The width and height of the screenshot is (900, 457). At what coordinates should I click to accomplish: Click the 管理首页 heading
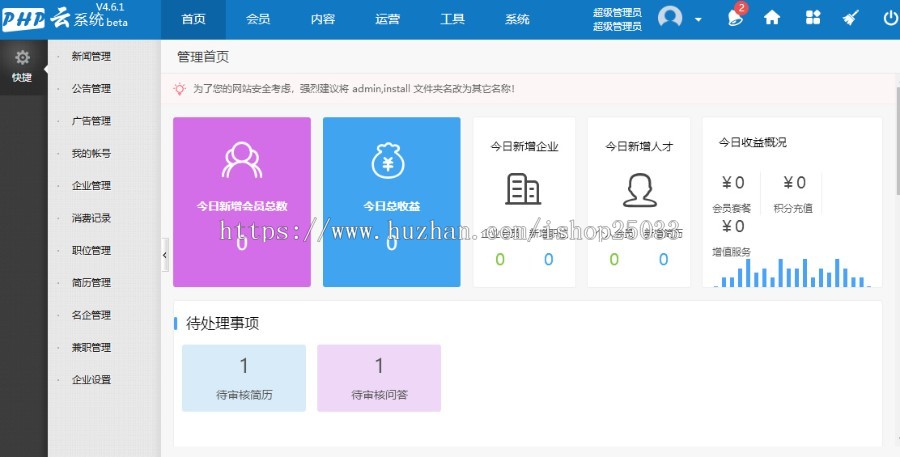click(203, 57)
